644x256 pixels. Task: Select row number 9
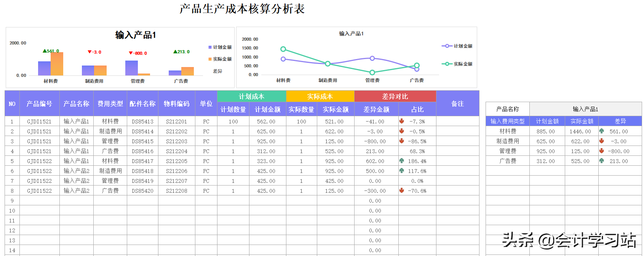(x=12, y=201)
